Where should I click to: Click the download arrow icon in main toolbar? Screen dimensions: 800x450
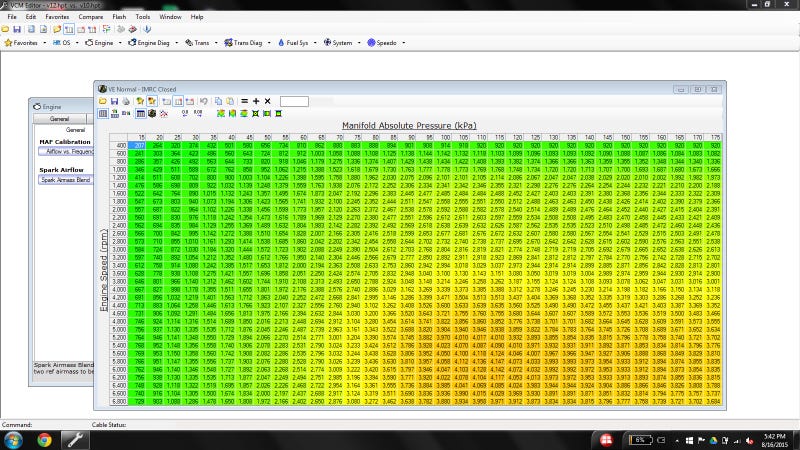(x=147, y=30)
